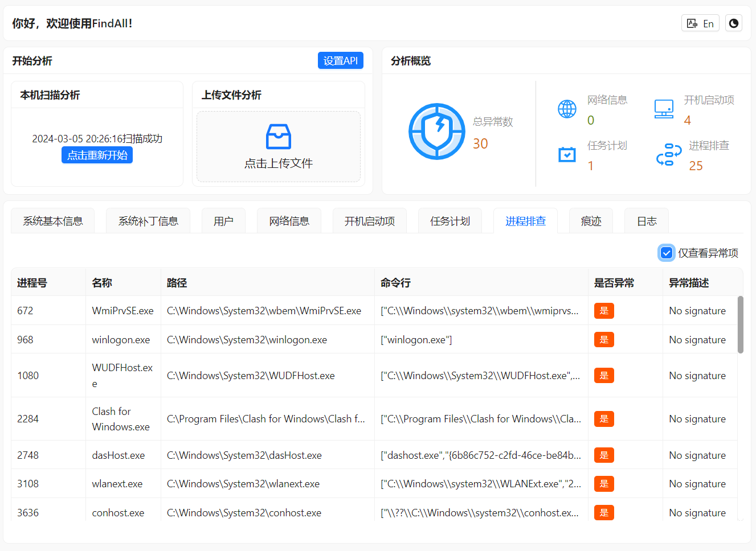Click the upload box icon above 点击上传文件

pyautogui.click(x=278, y=137)
